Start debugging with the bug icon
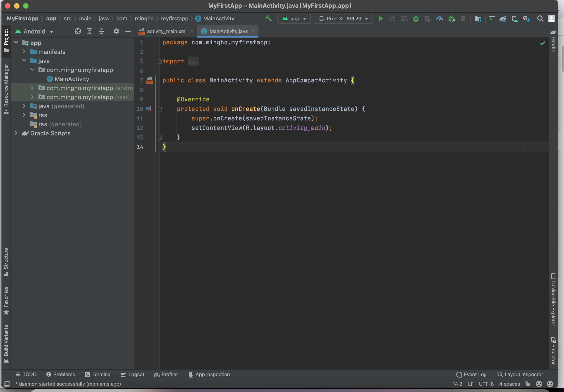Screen dimensions: 564x392 tap(416, 19)
